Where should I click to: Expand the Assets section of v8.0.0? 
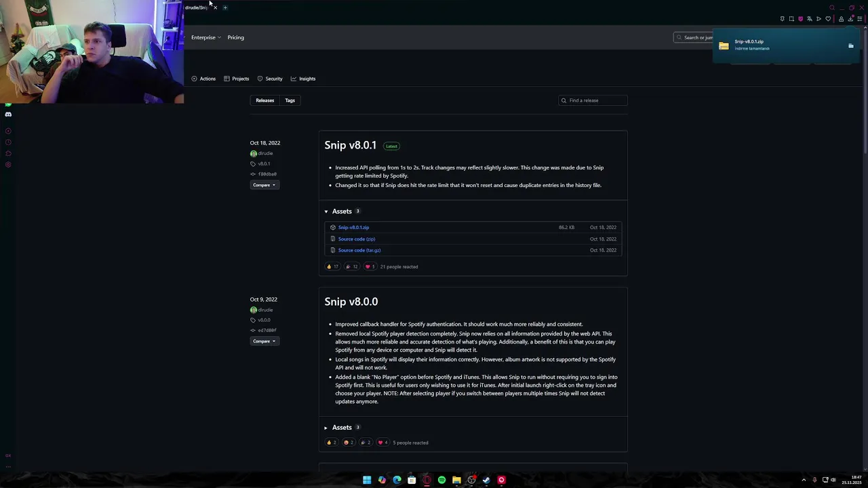(x=342, y=428)
